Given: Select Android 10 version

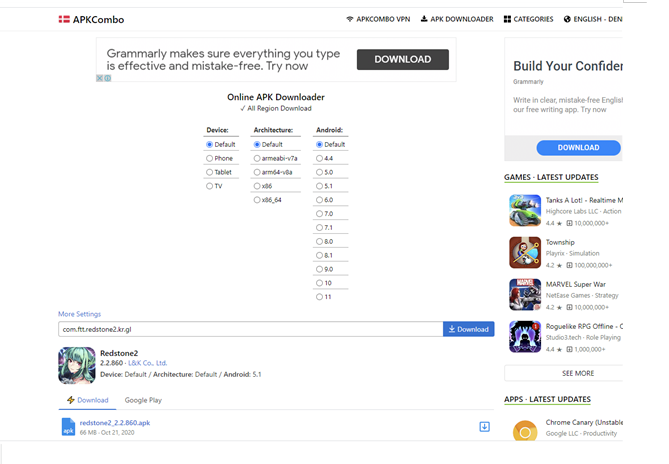Looking at the screenshot, I should [x=319, y=283].
